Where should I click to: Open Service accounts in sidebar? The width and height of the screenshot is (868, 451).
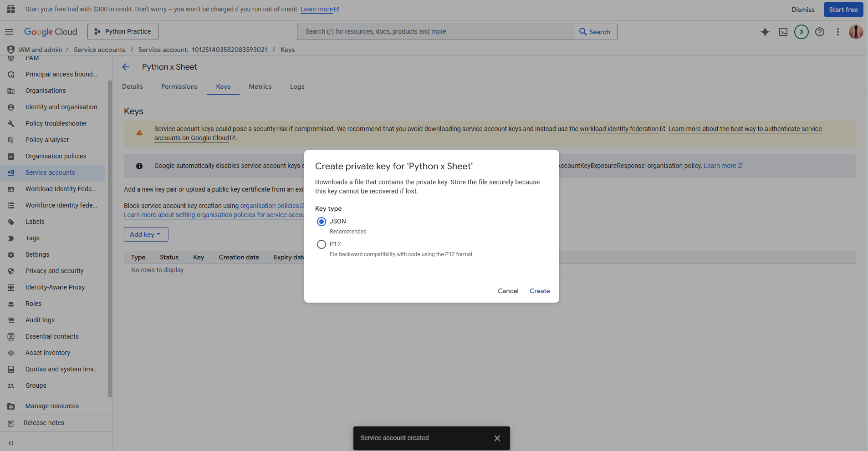point(52,172)
